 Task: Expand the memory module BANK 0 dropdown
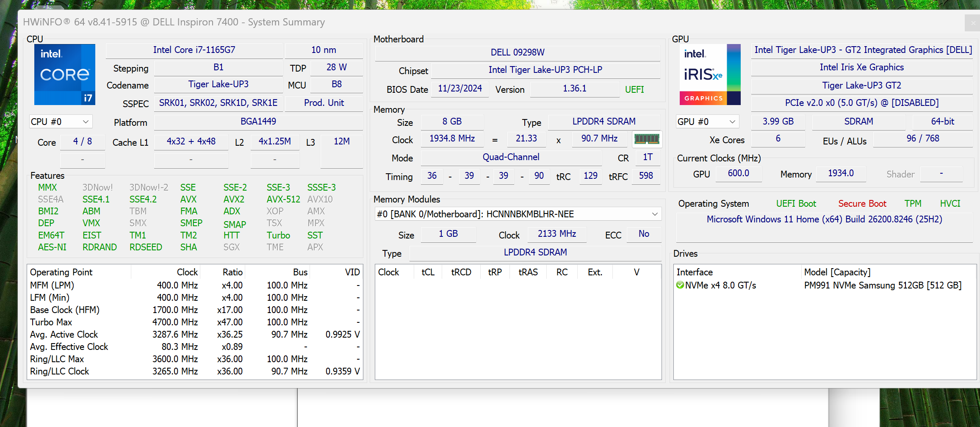518,214
